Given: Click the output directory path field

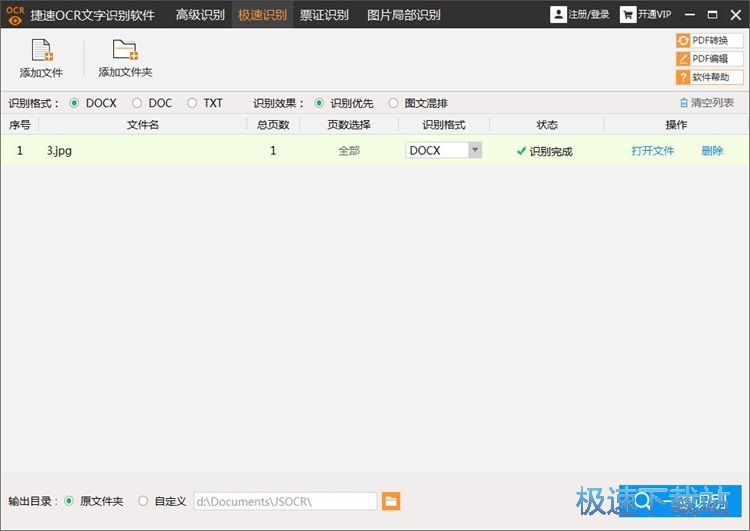Looking at the screenshot, I should tap(284, 501).
